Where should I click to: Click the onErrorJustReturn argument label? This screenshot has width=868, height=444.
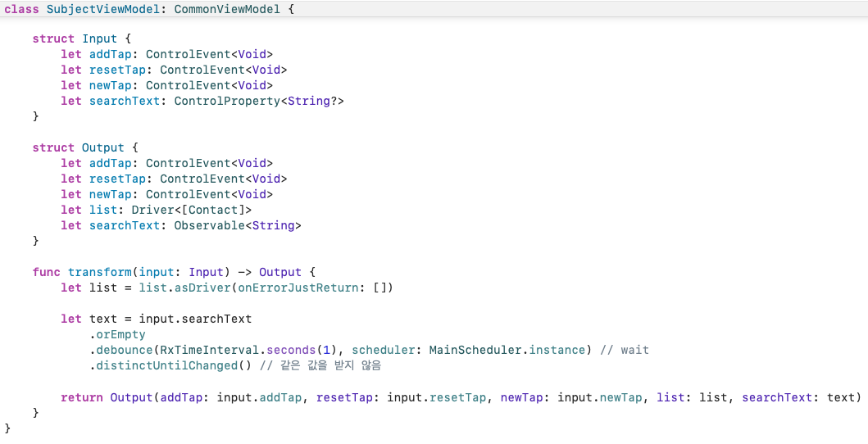298,288
